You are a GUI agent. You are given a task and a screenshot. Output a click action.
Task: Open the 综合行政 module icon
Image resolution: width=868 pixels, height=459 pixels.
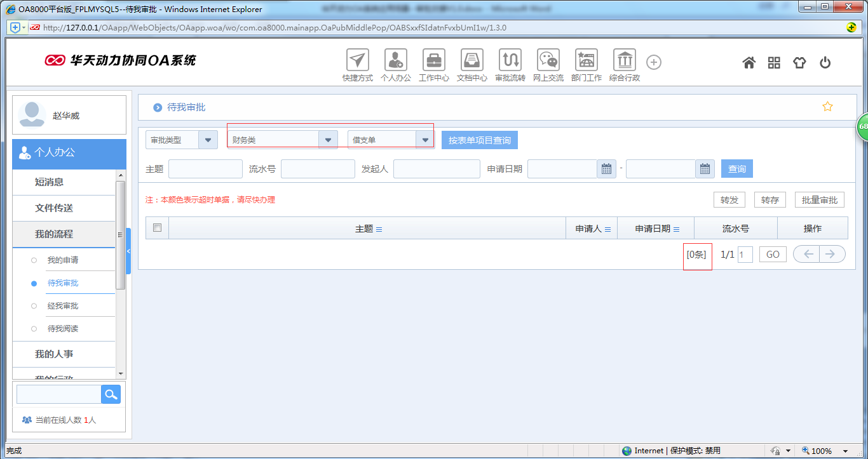coord(624,60)
